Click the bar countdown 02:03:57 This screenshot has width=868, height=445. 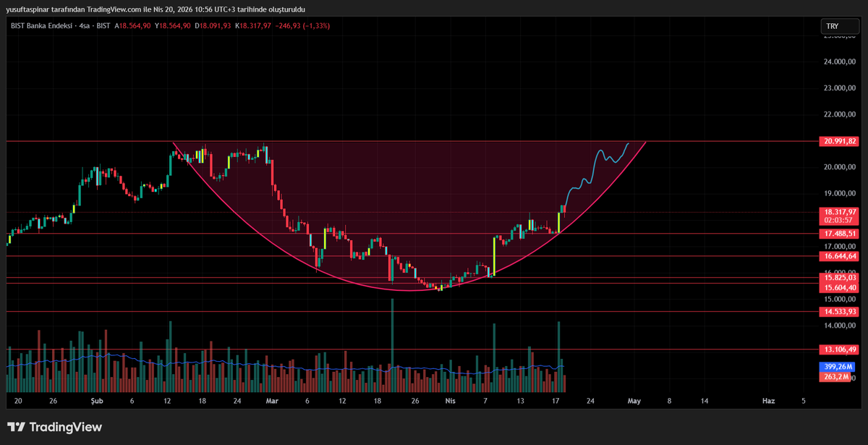(x=839, y=219)
